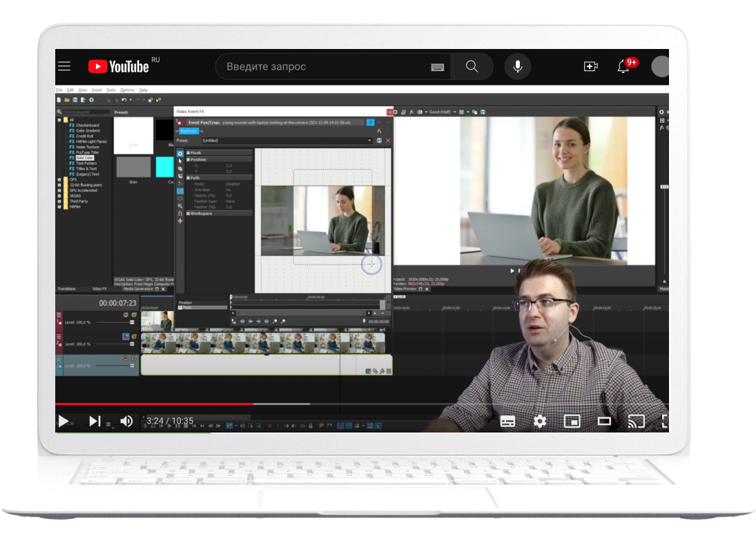
Task: Click the Open folder toolbar icon
Action: tap(67, 100)
